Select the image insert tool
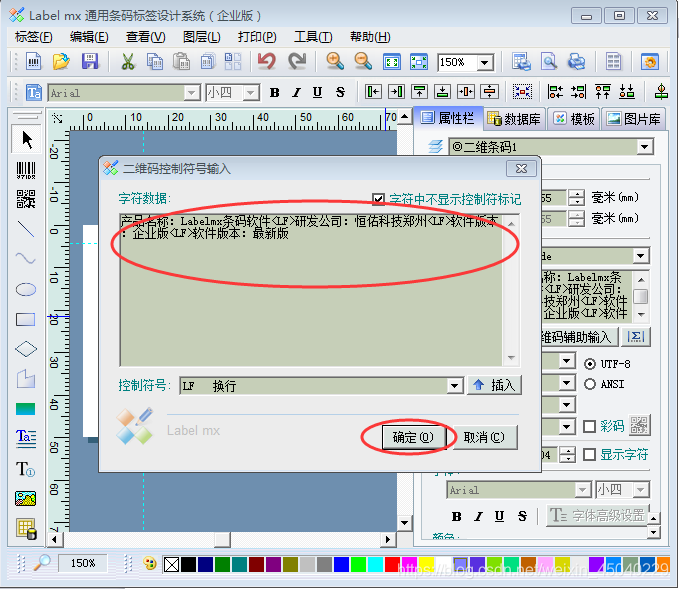The image size is (679, 589). (x=26, y=498)
